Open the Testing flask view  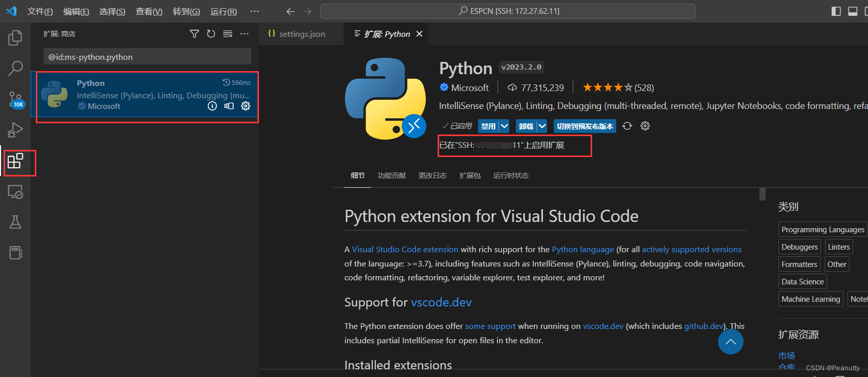pyautogui.click(x=15, y=222)
